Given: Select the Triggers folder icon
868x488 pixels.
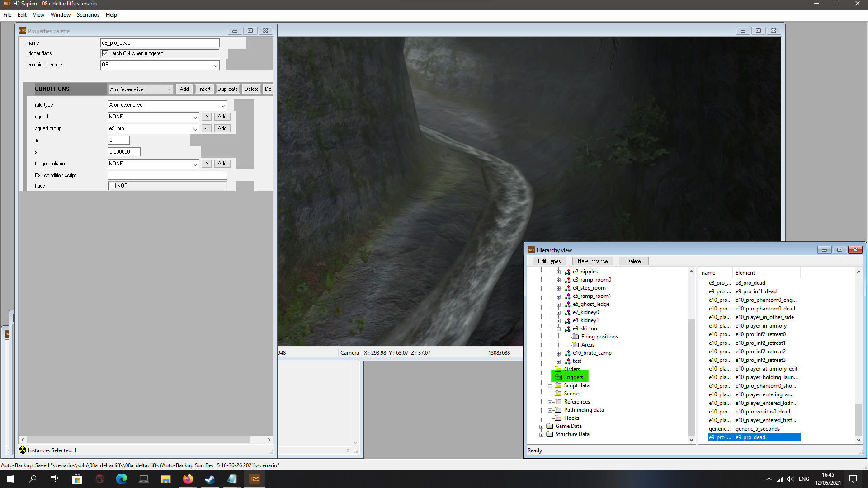Looking at the screenshot, I should tap(558, 377).
